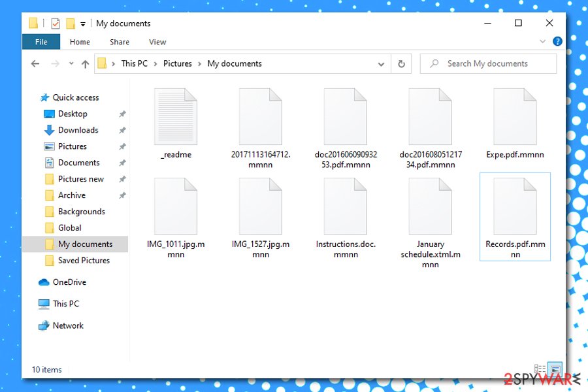Open the address bar history dropdown
Viewport: 588px width, 392px height.
pyautogui.click(x=381, y=64)
